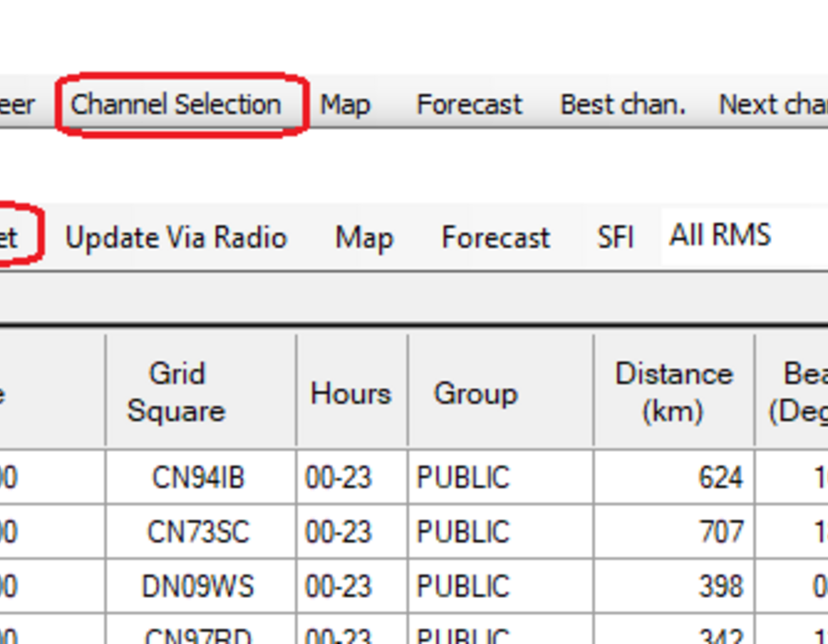Image resolution: width=828 pixels, height=644 pixels.
Task: Click Forecast in the second toolbar
Action: coord(495,237)
